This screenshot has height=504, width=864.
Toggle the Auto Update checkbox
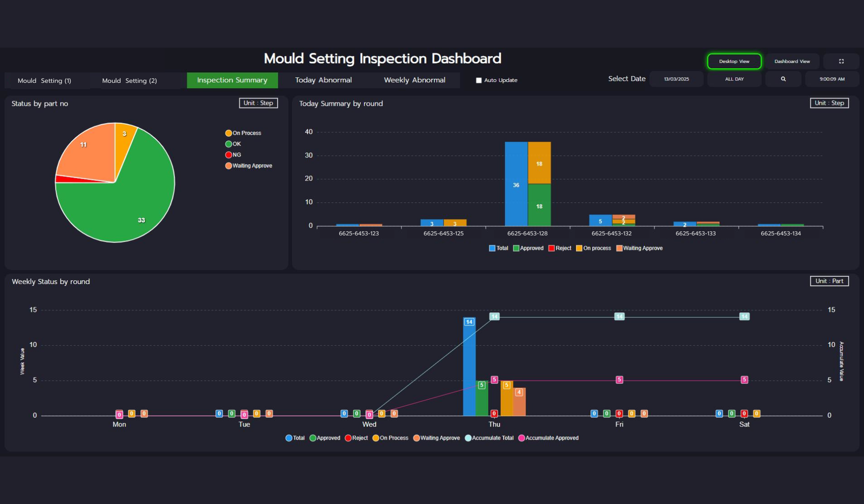pyautogui.click(x=479, y=81)
